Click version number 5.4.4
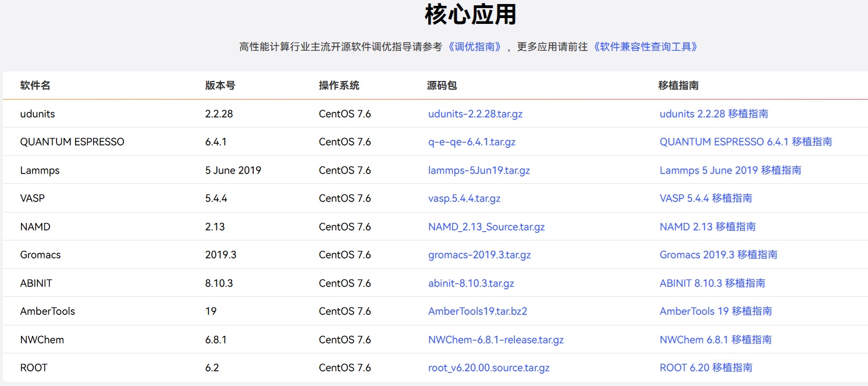The width and height of the screenshot is (868, 386). tap(216, 199)
